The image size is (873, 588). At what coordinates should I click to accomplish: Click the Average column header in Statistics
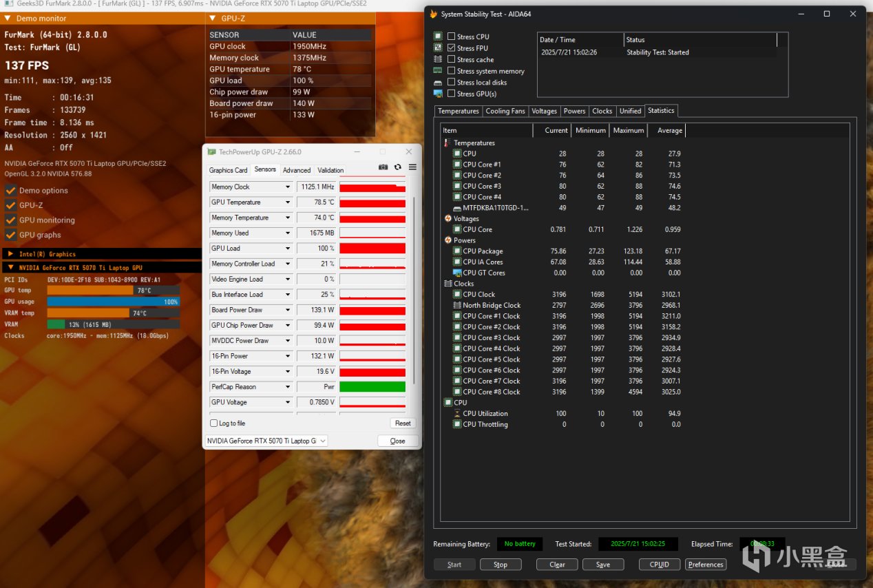click(x=666, y=130)
